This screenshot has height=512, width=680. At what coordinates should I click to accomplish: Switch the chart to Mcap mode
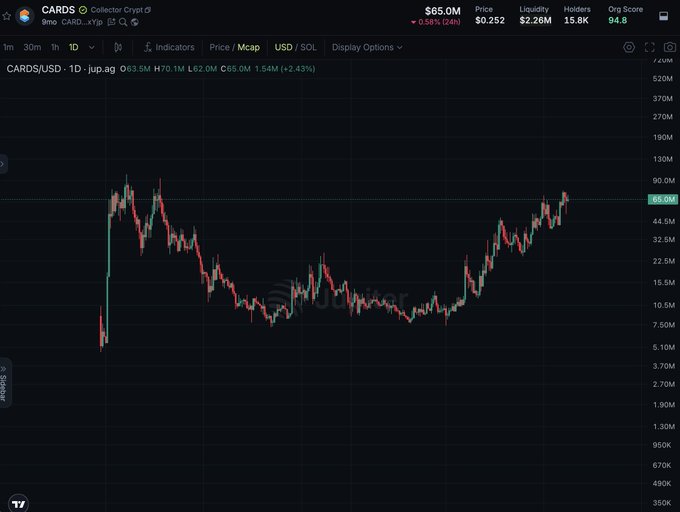(248, 47)
